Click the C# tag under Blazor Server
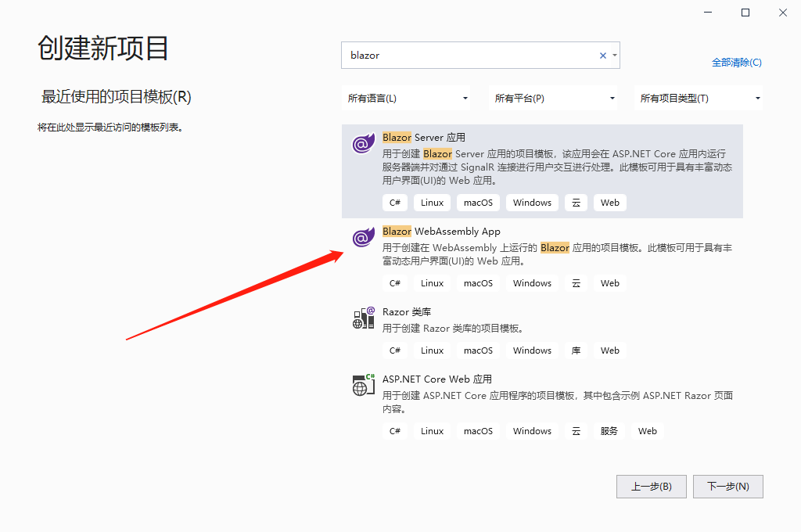 click(x=395, y=203)
